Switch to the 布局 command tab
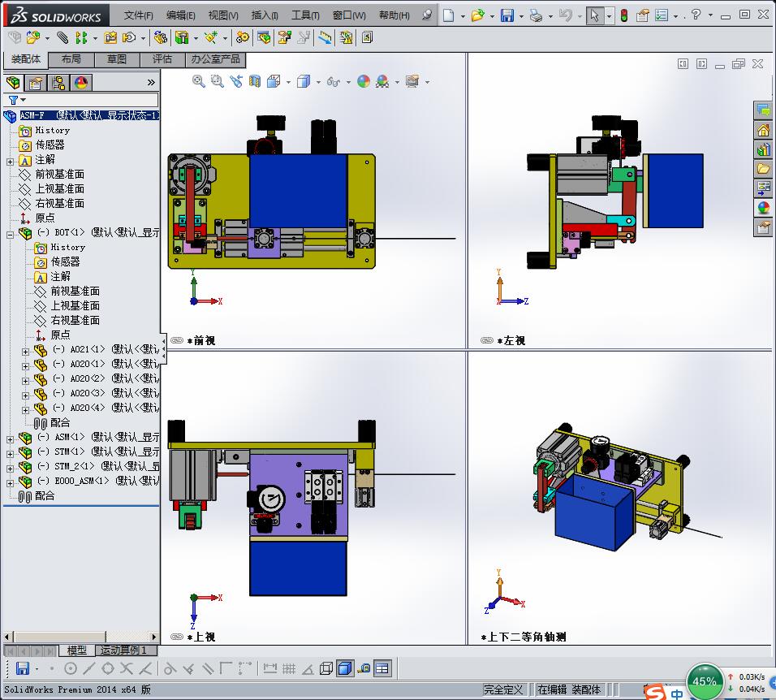776x700 pixels. point(71,59)
